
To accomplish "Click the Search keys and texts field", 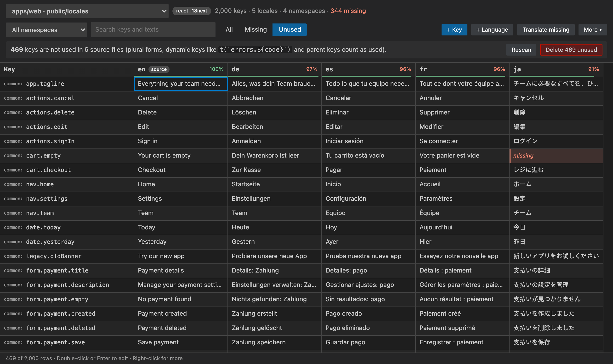I will pos(153,30).
